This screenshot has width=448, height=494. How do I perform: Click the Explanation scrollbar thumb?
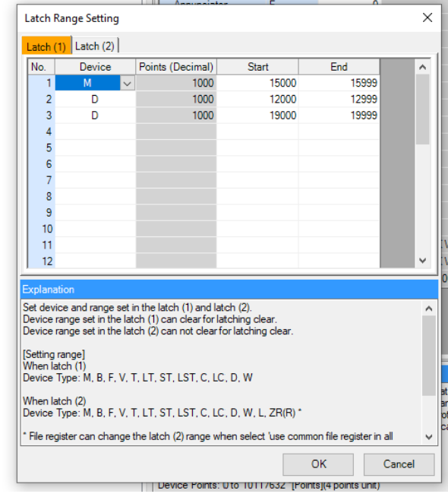tap(429, 356)
